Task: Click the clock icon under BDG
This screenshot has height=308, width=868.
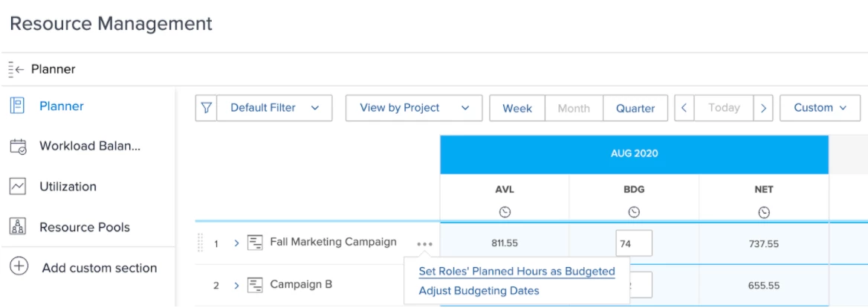Action: tap(634, 211)
